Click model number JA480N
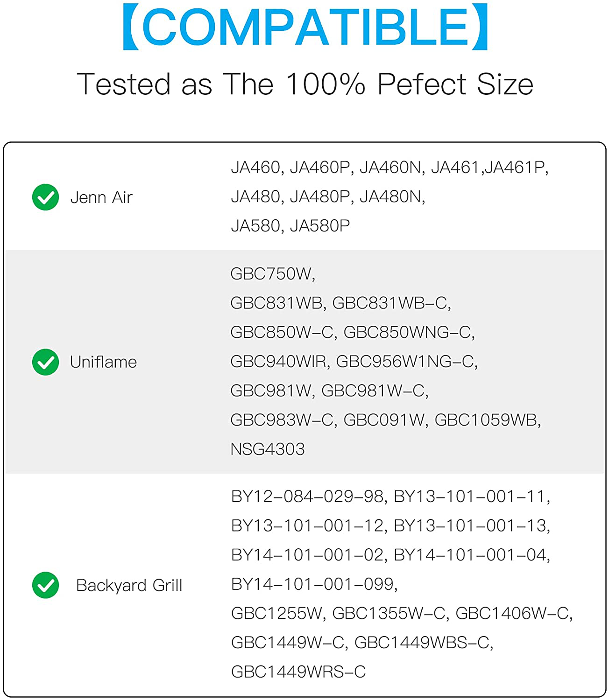The image size is (609, 700). (390, 196)
